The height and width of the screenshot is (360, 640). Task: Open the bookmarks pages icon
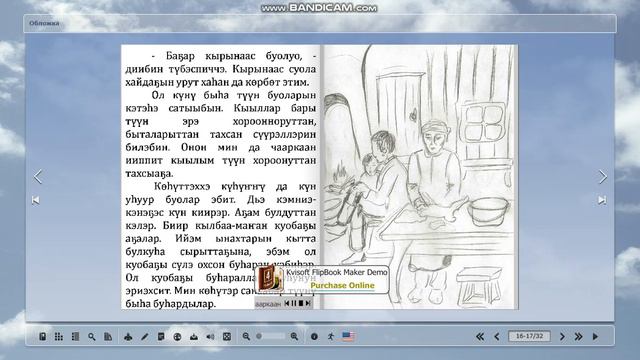click(108, 336)
